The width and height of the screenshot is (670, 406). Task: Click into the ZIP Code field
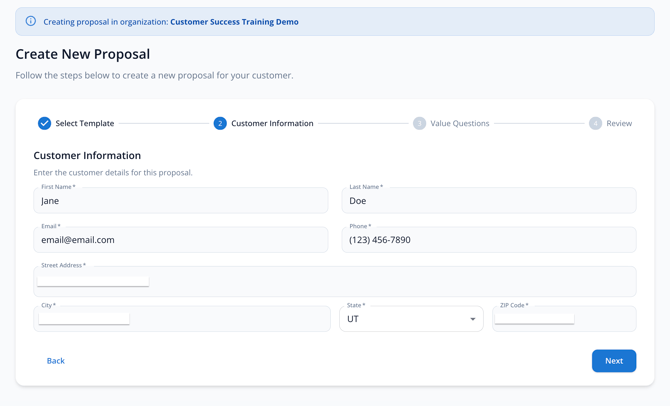pos(564,319)
